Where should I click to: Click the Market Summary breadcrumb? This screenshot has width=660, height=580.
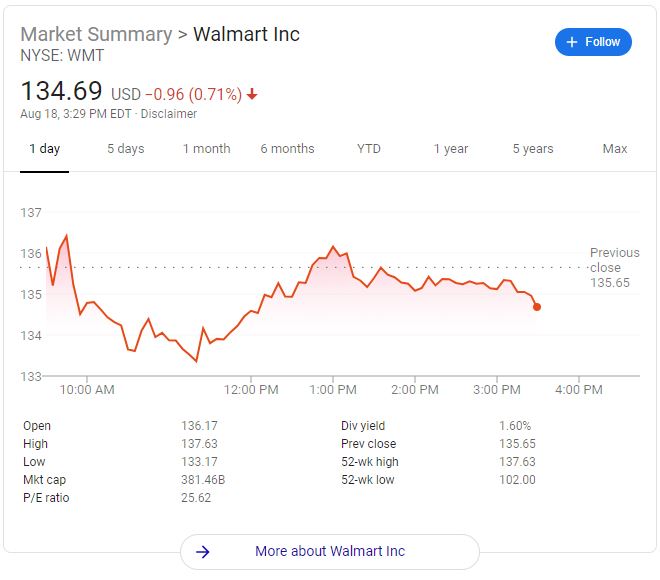pyautogui.click(x=96, y=35)
